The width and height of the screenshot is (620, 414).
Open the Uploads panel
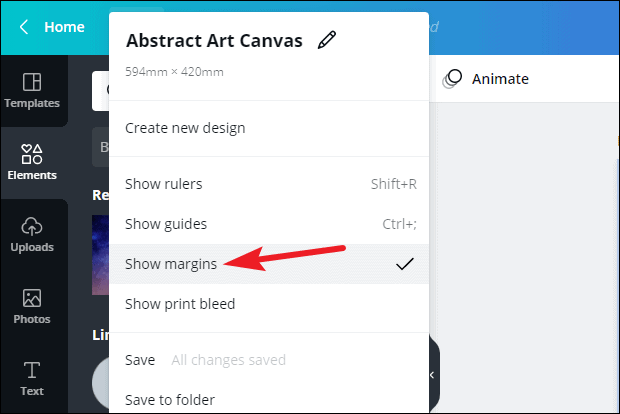point(32,235)
